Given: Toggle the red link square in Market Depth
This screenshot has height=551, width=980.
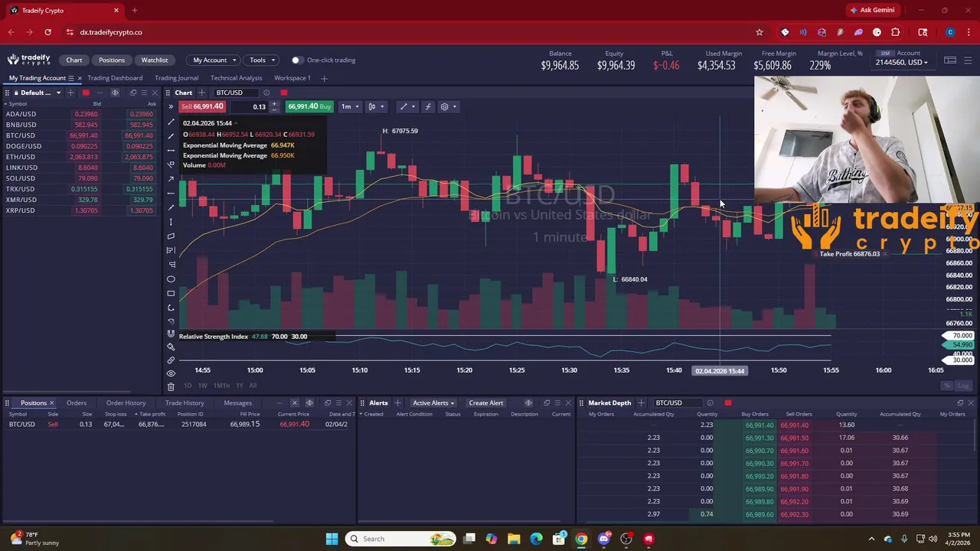Looking at the screenshot, I should pos(727,403).
